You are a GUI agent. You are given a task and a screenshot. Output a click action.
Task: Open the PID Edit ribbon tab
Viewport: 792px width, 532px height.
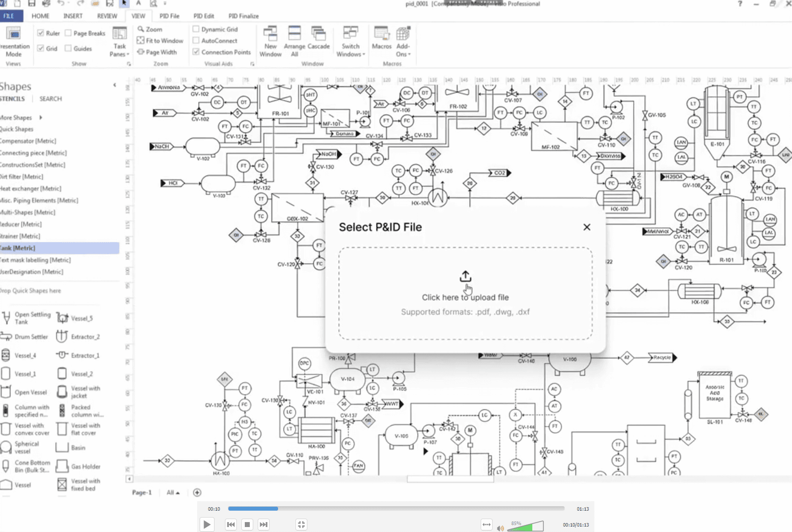[204, 16]
